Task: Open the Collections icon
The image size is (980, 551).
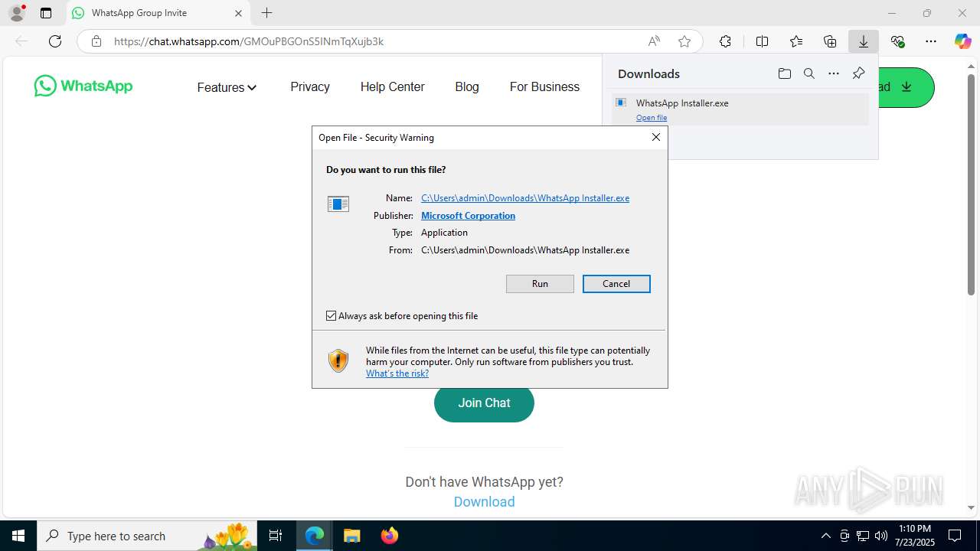Action: [x=830, y=41]
